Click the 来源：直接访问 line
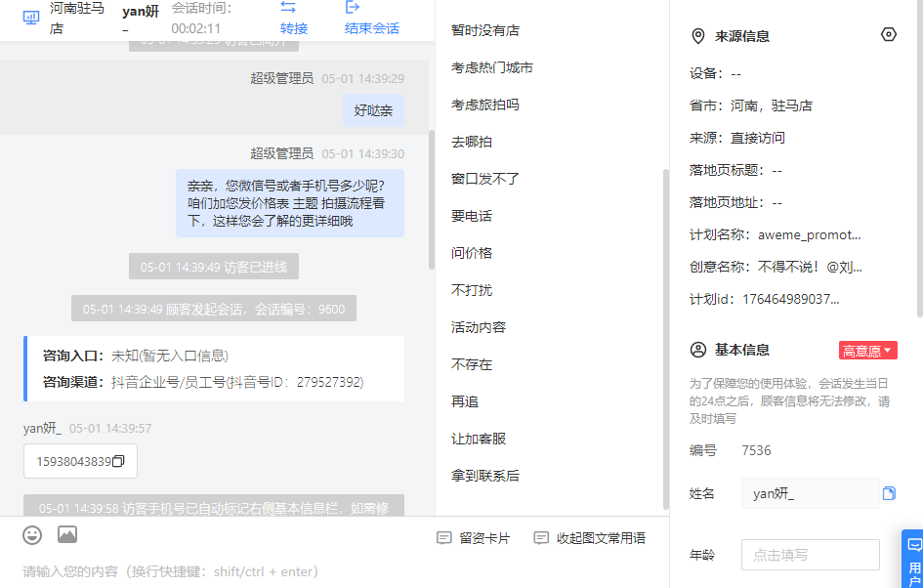The width and height of the screenshot is (923, 588). tap(737, 138)
